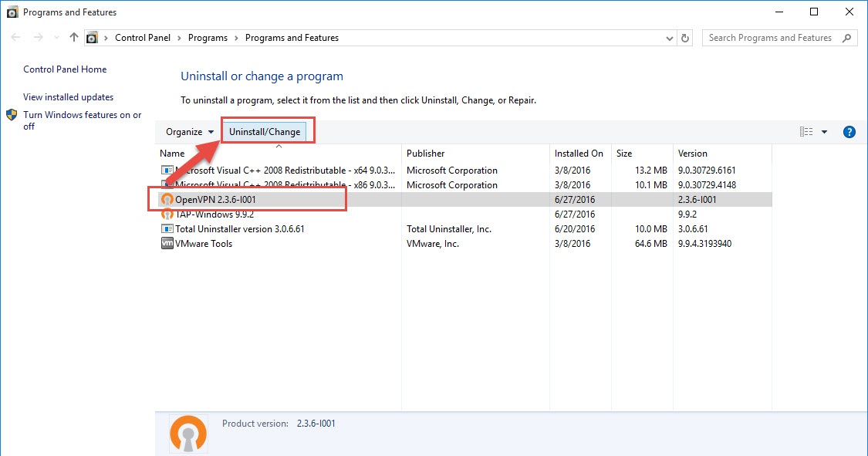Image resolution: width=868 pixels, height=456 pixels.
Task: Select Visual C++ 2008 Redistributable x64 row
Action: pos(465,171)
